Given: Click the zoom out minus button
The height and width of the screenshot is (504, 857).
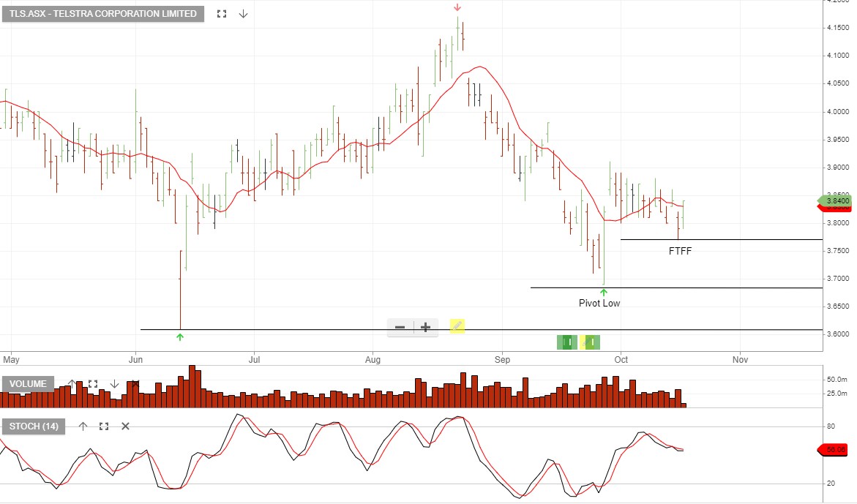Looking at the screenshot, I should click(400, 326).
